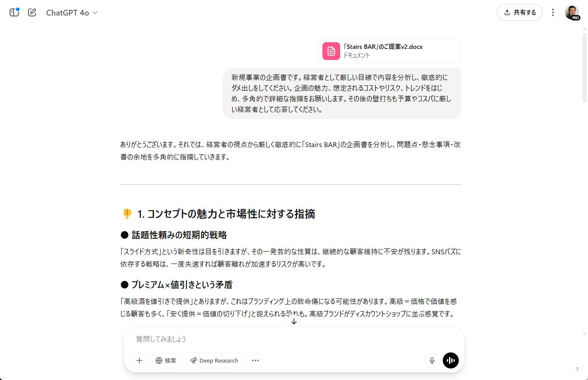Activate the microphone dictation icon
588x380 pixels.
tap(432, 360)
